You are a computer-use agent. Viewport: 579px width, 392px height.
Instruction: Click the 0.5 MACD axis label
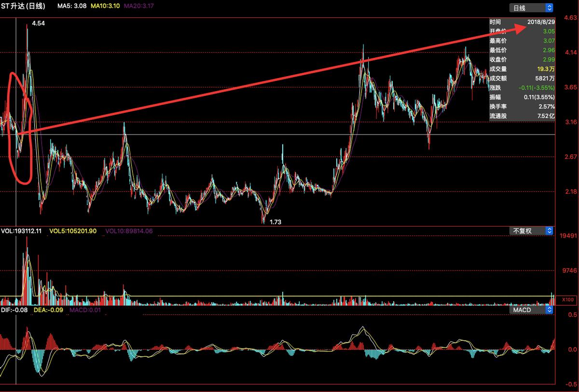(x=572, y=315)
